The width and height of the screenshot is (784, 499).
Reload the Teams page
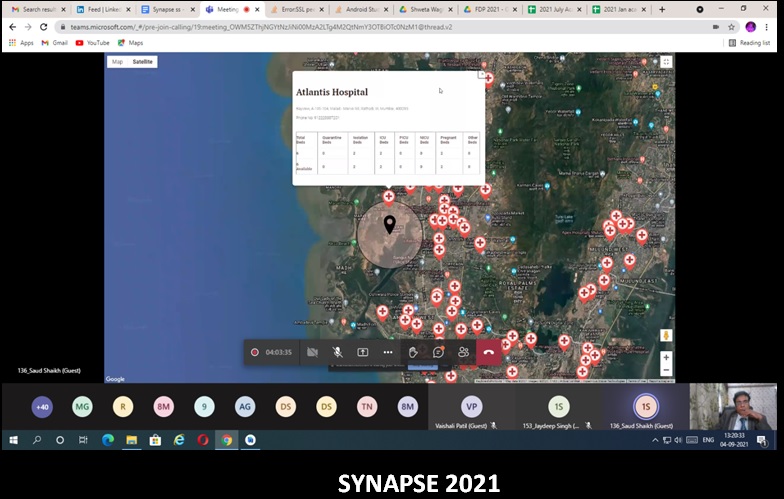click(x=44, y=26)
